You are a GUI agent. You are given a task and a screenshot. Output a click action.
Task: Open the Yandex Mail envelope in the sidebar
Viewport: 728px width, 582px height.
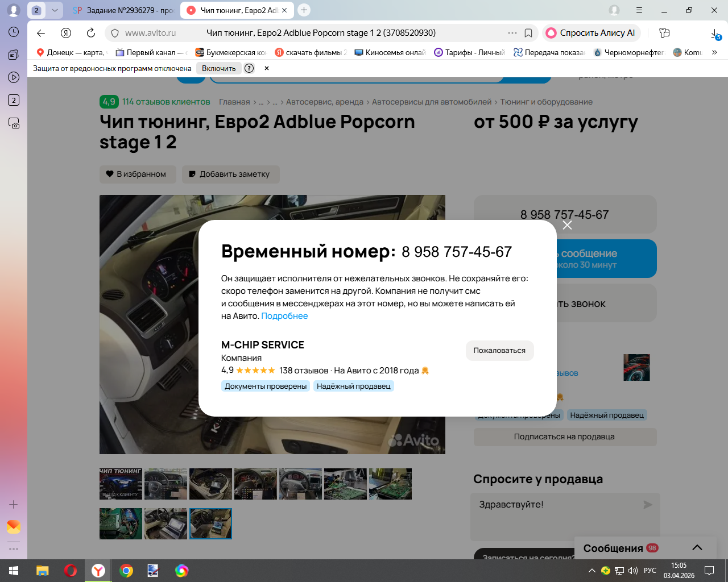point(14,527)
